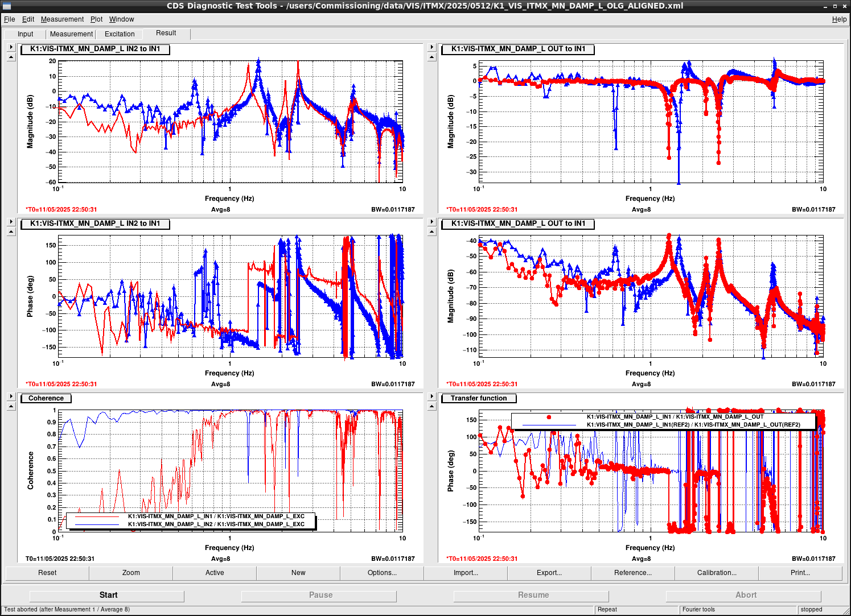The height and width of the screenshot is (616, 851).
Task: Expand options arrow of top-left IN2 to IN1 magnitude plot
Action: (11, 47)
